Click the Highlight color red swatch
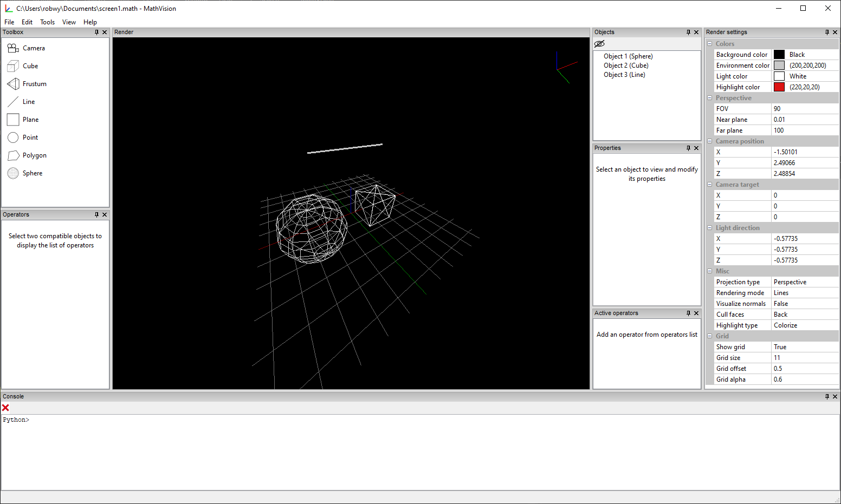The height and width of the screenshot is (504, 841). (x=779, y=87)
